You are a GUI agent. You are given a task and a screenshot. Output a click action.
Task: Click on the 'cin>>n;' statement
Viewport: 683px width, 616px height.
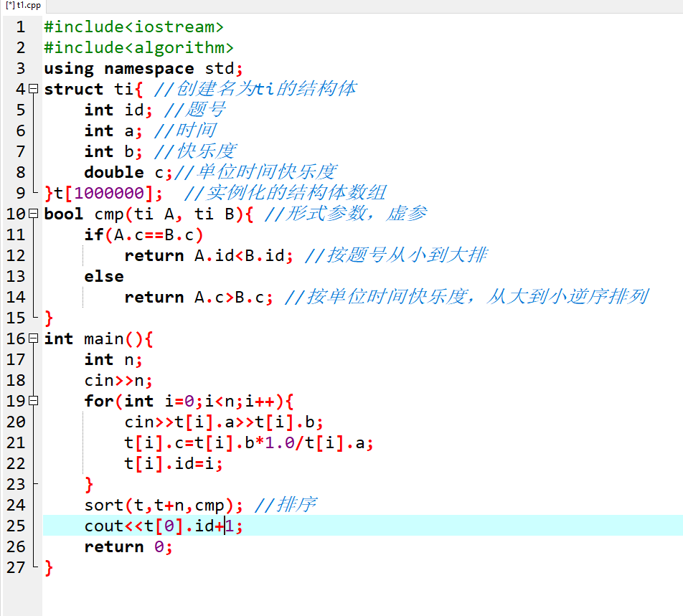click(x=118, y=381)
